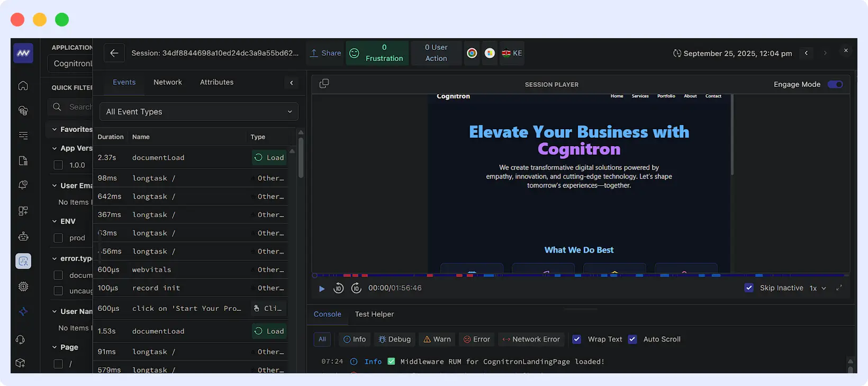Check the 1.0.0 app version filter
868x386 pixels.
point(59,165)
